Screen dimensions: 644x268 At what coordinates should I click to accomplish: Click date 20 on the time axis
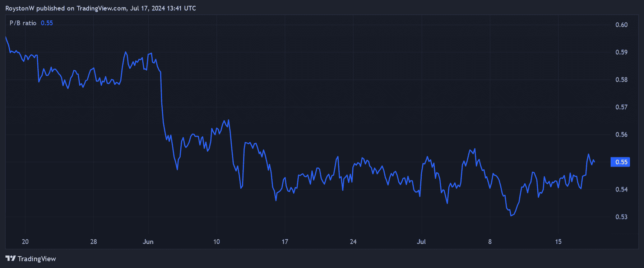point(25,242)
